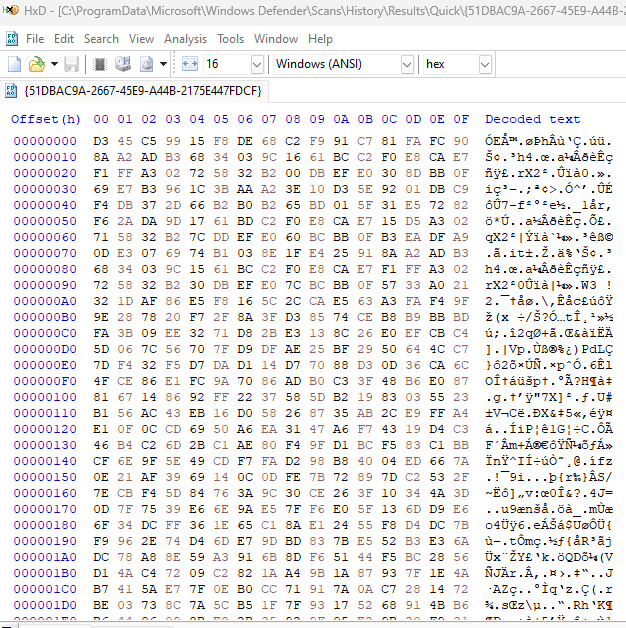Select offset row 00000060
Viewport: 626px width, 628px height.
pyautogui.click(x=45, y=237)
